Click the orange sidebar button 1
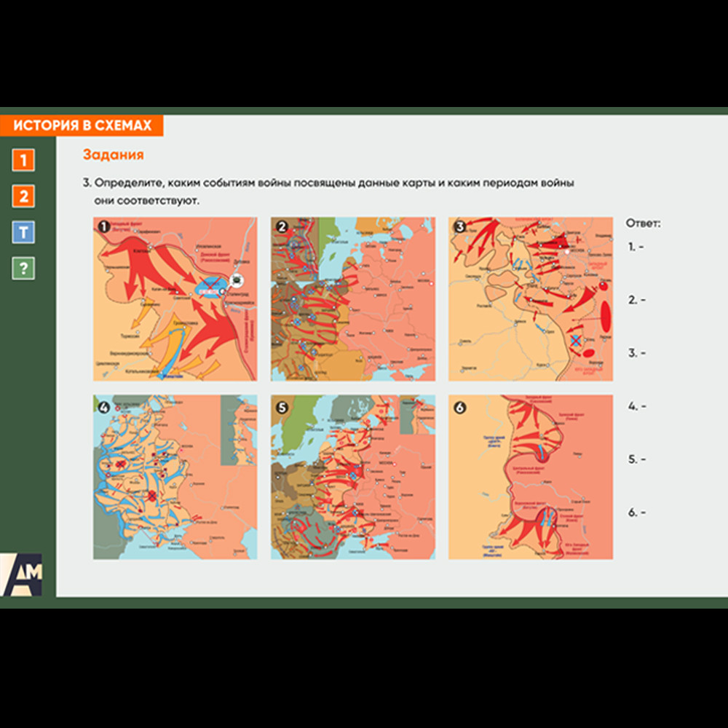The height and width of the screenshot is (728, 728). (23, 159)
